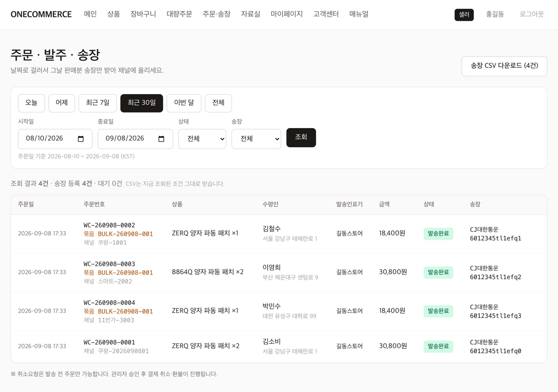Select the 최근 7일 date range

[x=98, y=103]
